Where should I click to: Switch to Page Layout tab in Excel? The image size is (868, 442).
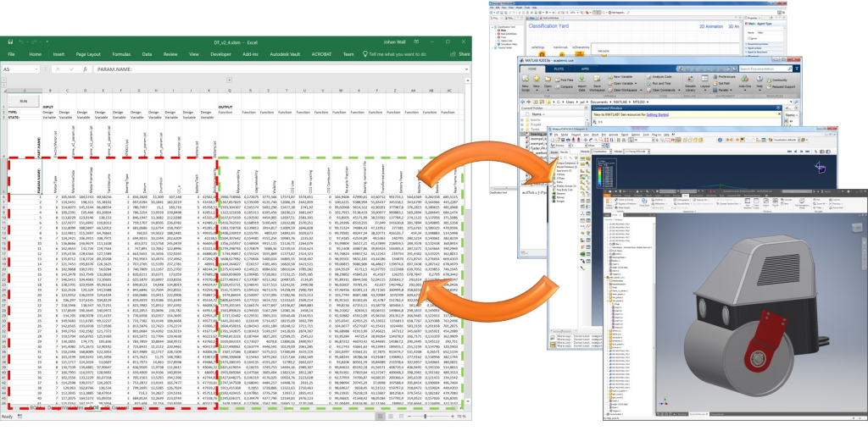[88, 54]
